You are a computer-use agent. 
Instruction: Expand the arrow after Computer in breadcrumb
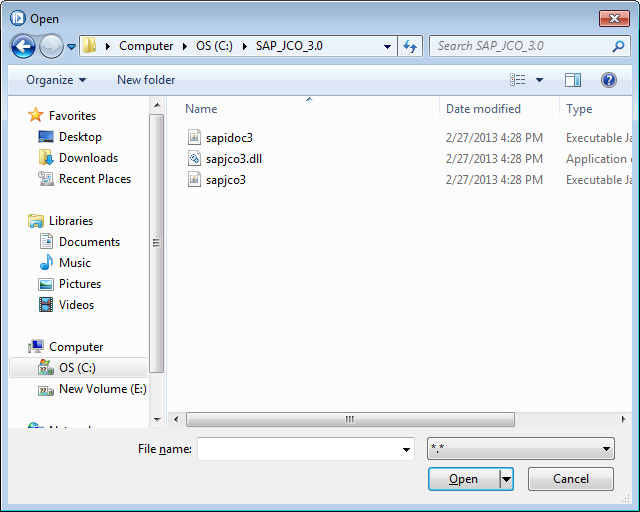coord(184,46)
